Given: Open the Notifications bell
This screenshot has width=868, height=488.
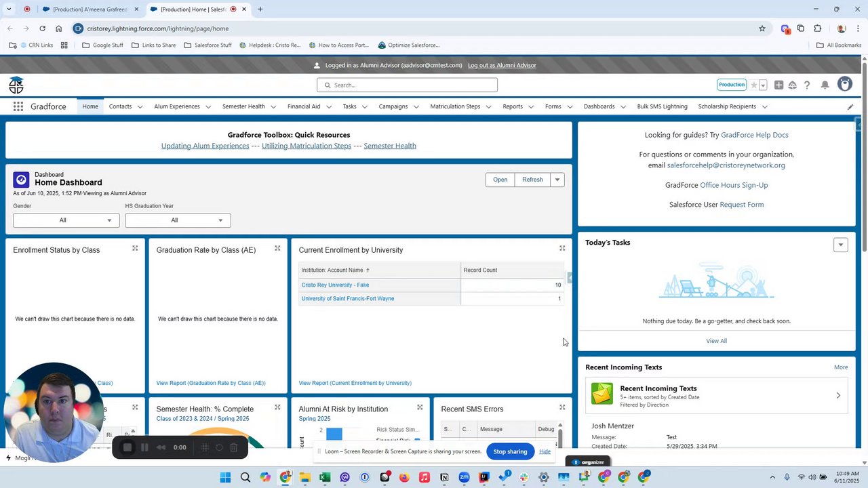Looking at the screenshot, I should coord(825,85).
